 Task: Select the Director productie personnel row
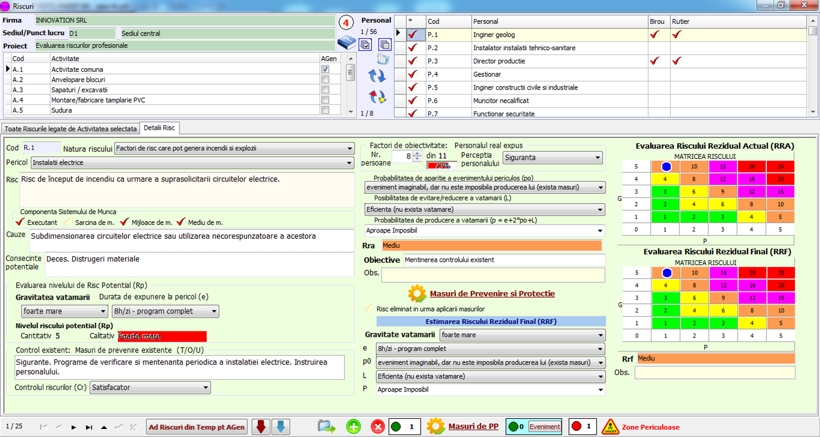[x=601, y=61]
